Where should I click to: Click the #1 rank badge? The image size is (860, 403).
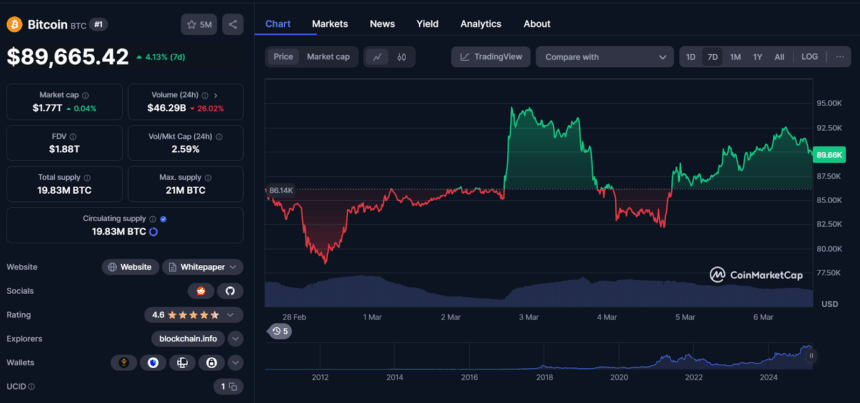tap(98, 25)
